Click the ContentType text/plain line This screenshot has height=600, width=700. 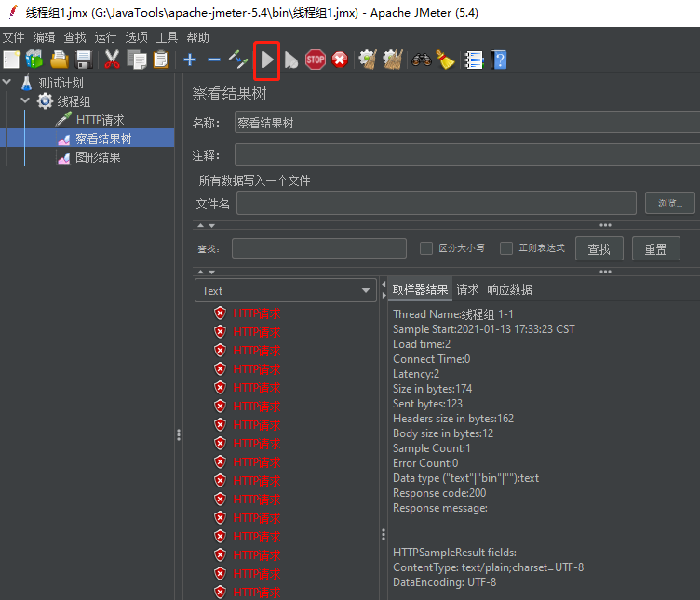pyautogui.click(x=488, y=567)
